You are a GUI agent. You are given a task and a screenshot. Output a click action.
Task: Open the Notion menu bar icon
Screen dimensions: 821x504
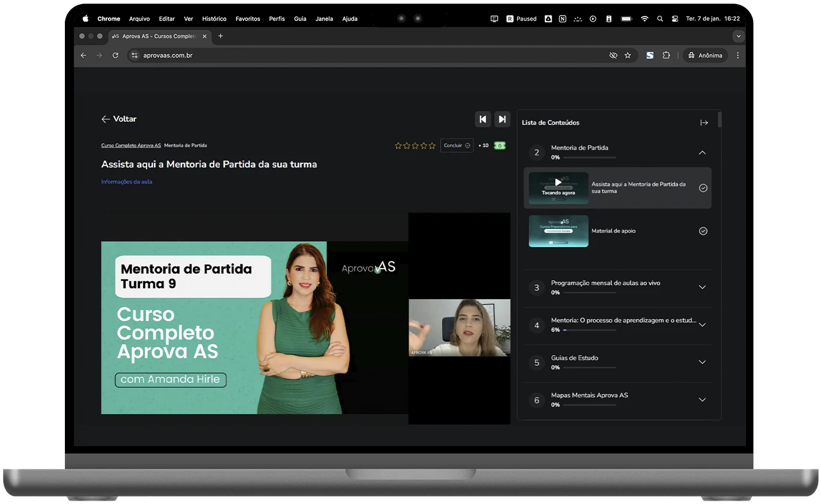click(x=563, y=19)
